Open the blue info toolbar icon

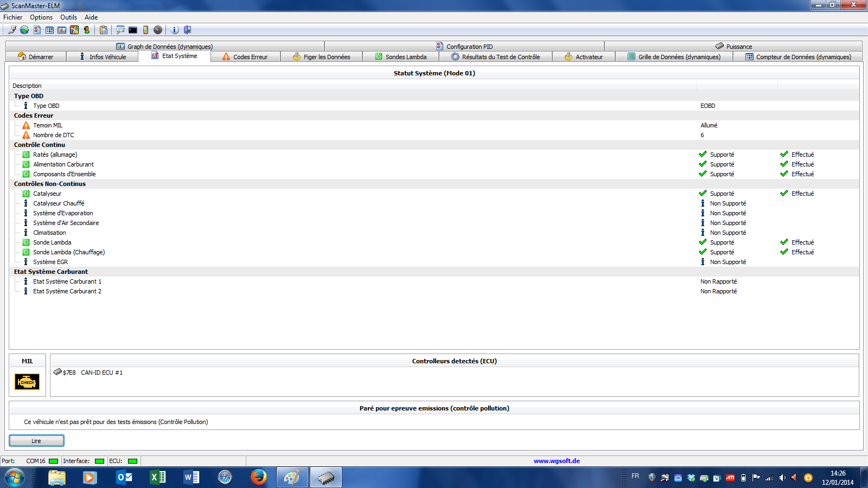coord(175,30)
